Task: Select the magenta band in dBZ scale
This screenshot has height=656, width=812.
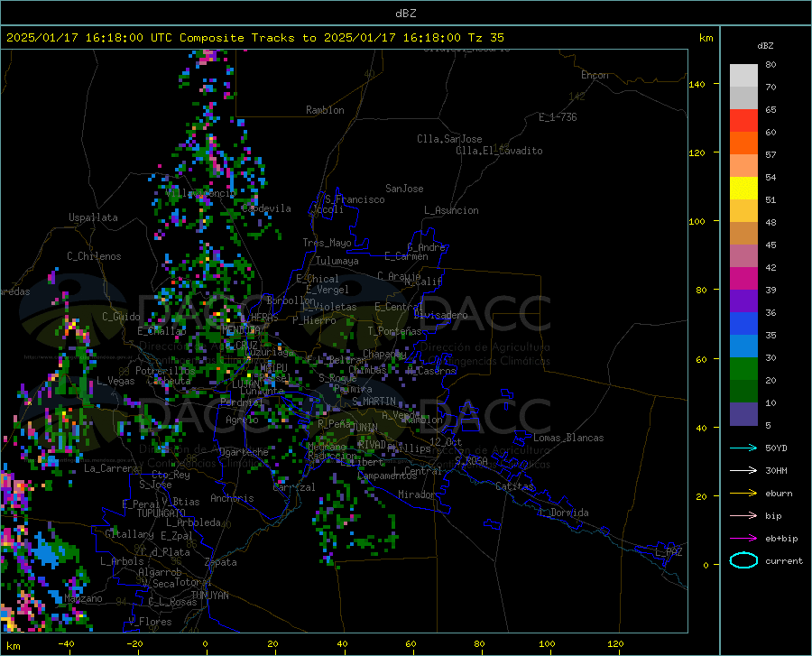Action: click(x=743, y=279)
